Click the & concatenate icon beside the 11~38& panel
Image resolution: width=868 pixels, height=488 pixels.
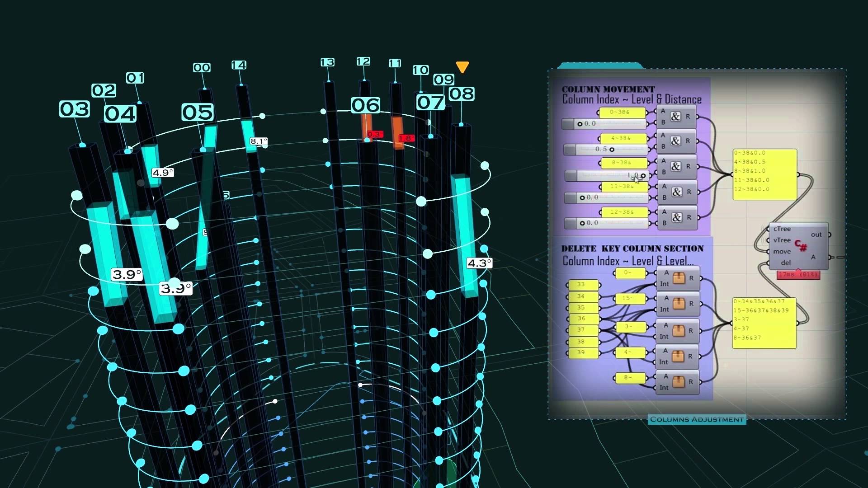tap(676, 192)
